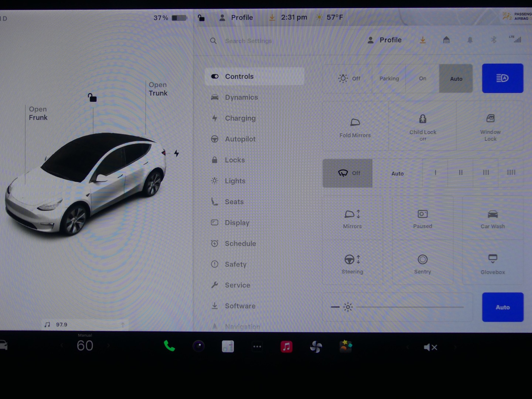Select the Autopilot menu item

[x=240, y=139]
